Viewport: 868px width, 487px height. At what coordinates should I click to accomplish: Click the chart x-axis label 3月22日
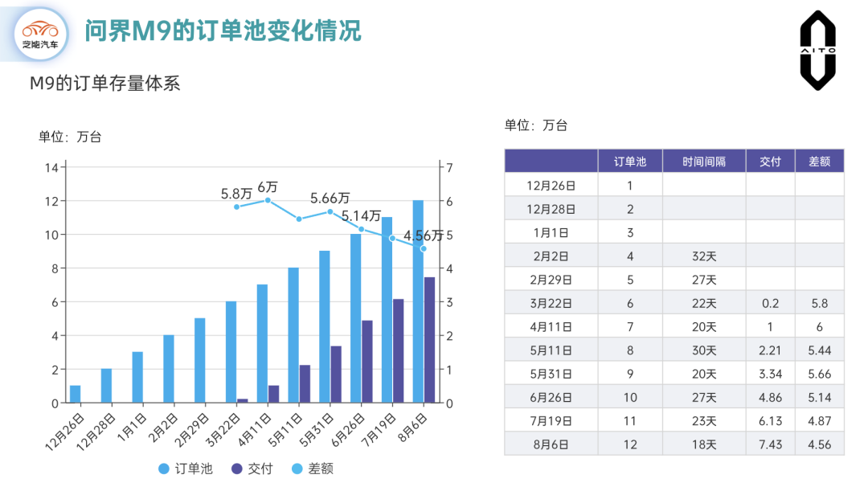tap(223, 431)
